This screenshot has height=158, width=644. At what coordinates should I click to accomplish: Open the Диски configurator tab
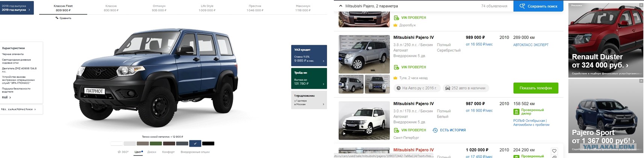pos(152,152)
